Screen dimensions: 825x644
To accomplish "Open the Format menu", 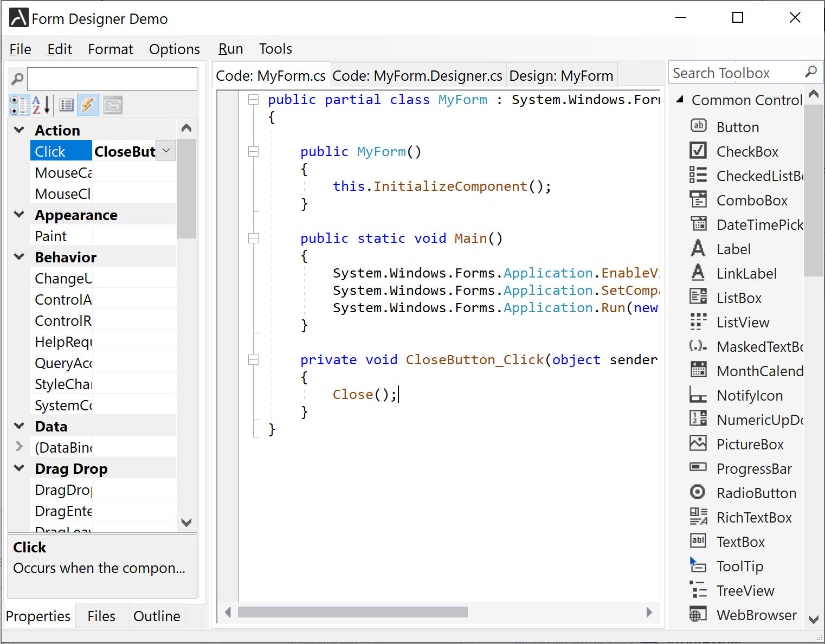I will [x=111, y=49].
